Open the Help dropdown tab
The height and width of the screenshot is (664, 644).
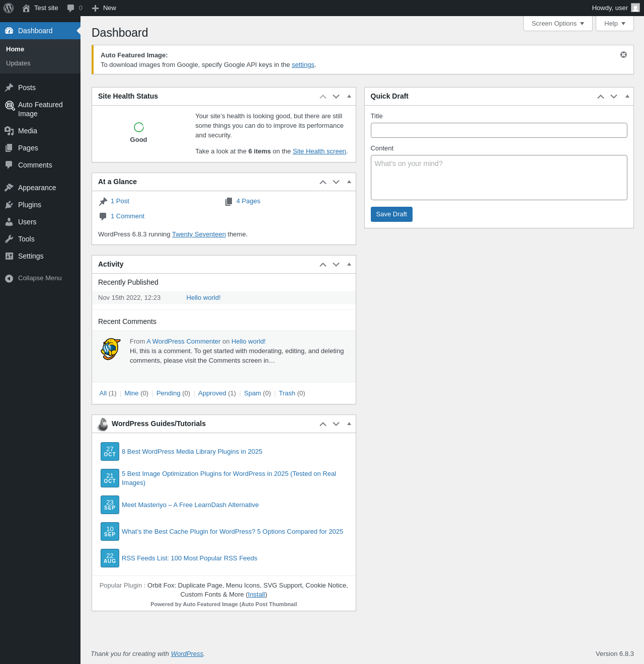[615, 24]
